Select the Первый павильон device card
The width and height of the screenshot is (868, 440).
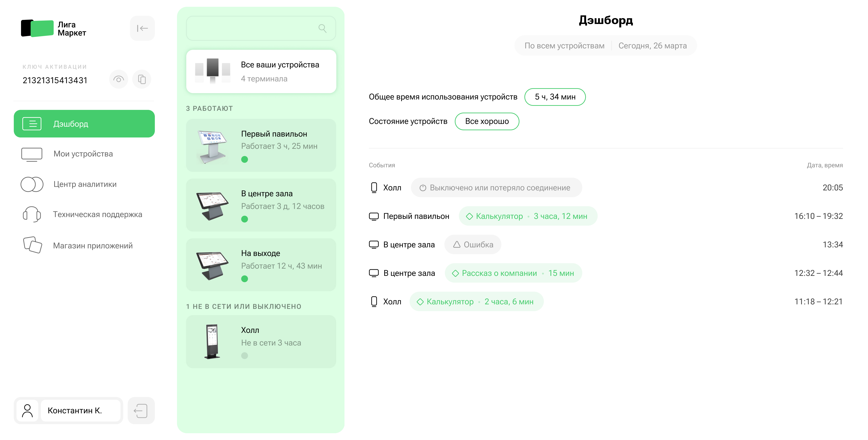click(x=261, y=145)
